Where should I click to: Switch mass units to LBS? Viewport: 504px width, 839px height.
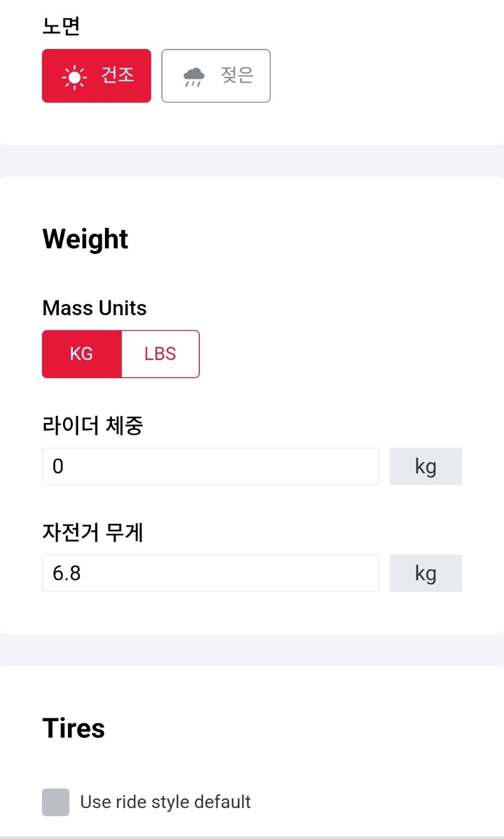(x=160, y=354)
